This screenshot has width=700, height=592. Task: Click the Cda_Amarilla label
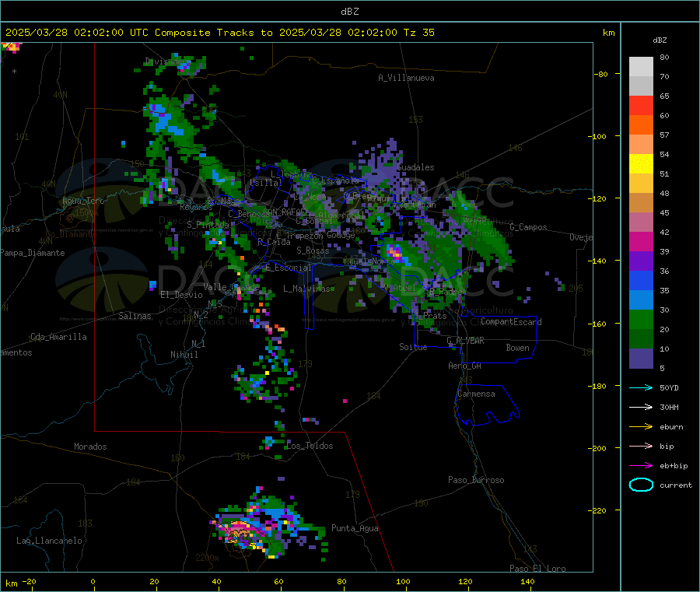58,337
